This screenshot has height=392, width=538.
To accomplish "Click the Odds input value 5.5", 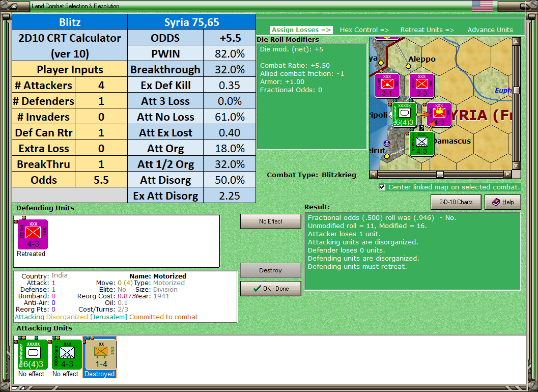I will (x=101, y=180).
